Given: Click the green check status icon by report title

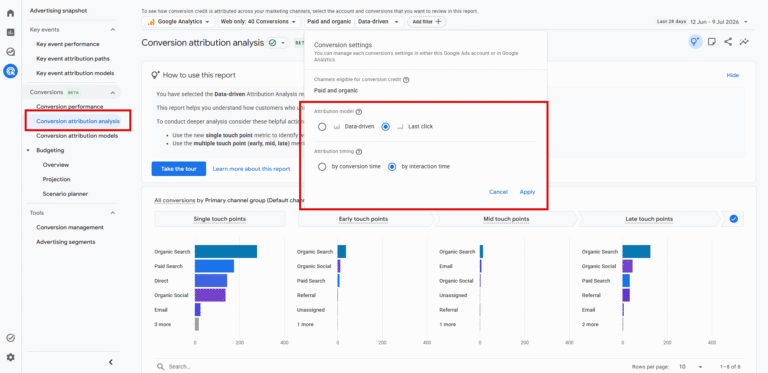Looking at the screenshot, I should pyautogui.click(x=273, y=43).
